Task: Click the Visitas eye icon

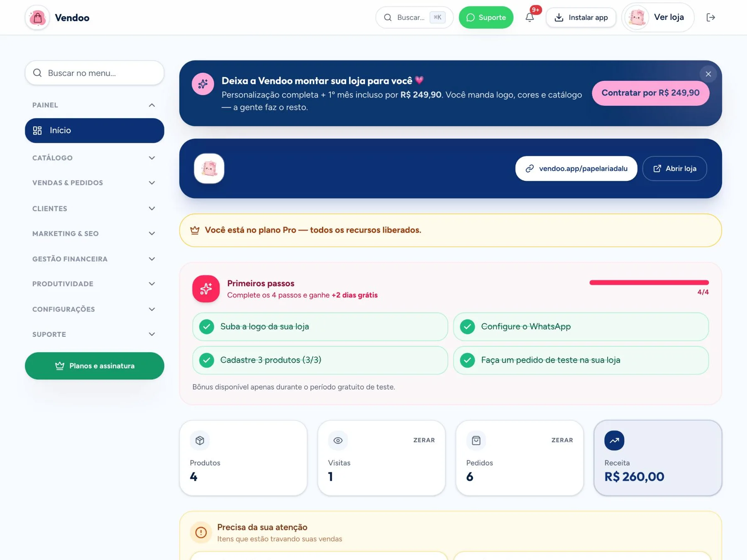Action: coord(338,441)
